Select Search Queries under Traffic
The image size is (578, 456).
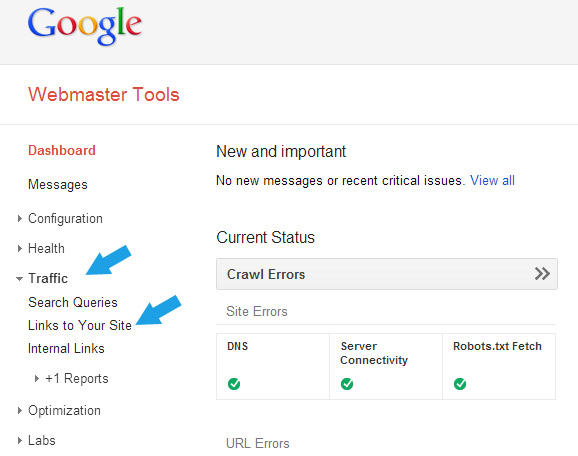[73, 302]
